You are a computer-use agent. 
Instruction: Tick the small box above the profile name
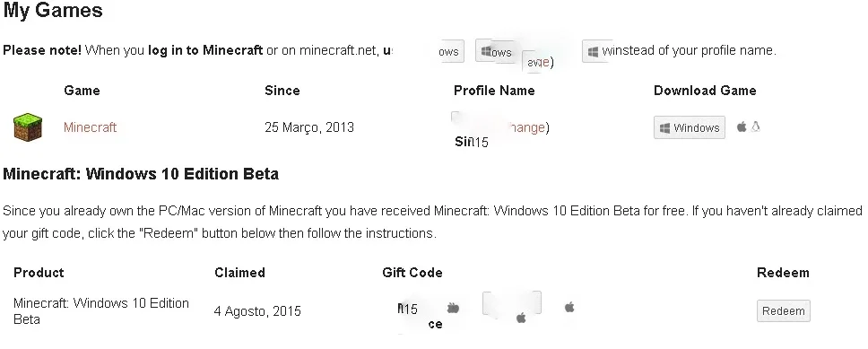coord(456,116)
